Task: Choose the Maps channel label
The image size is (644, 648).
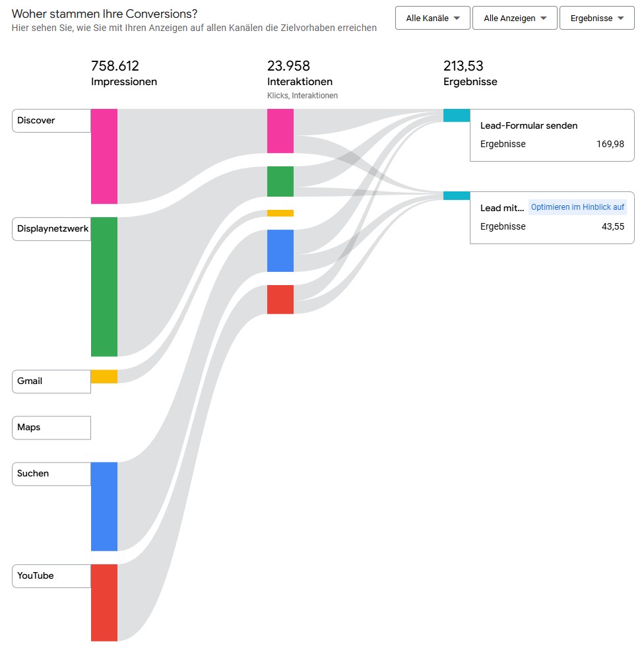Action: (x=51, y=428)
